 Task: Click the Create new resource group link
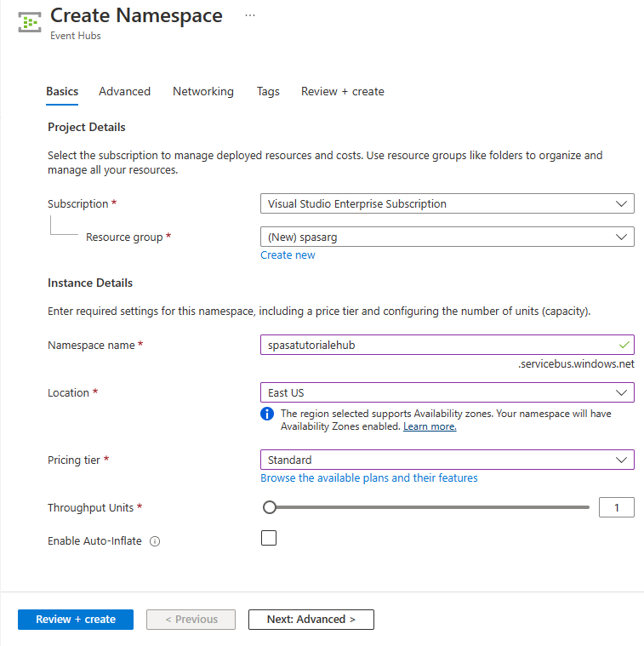coord(288,254)
